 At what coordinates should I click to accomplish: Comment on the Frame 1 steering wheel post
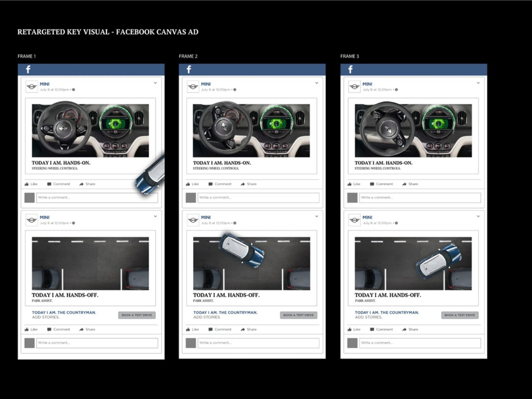tap(59, 184)
